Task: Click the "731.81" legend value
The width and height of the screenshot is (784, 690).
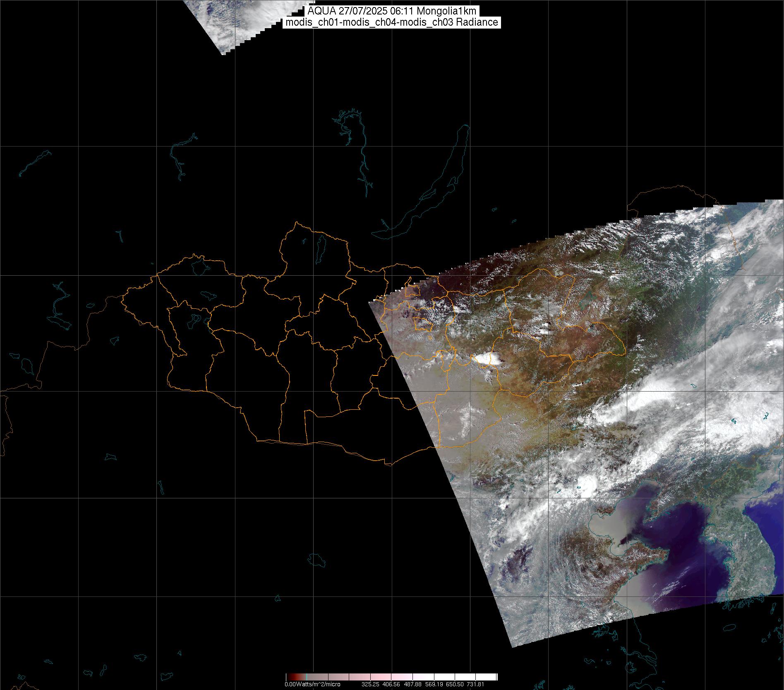Action: tap(475, 684)
